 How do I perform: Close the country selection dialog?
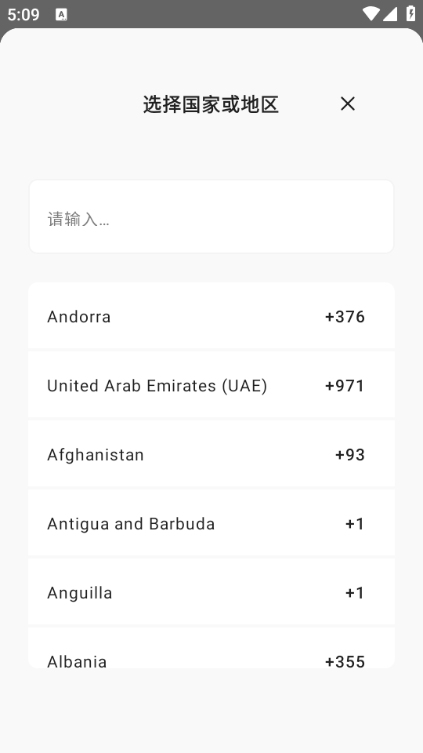coord(348,104)
